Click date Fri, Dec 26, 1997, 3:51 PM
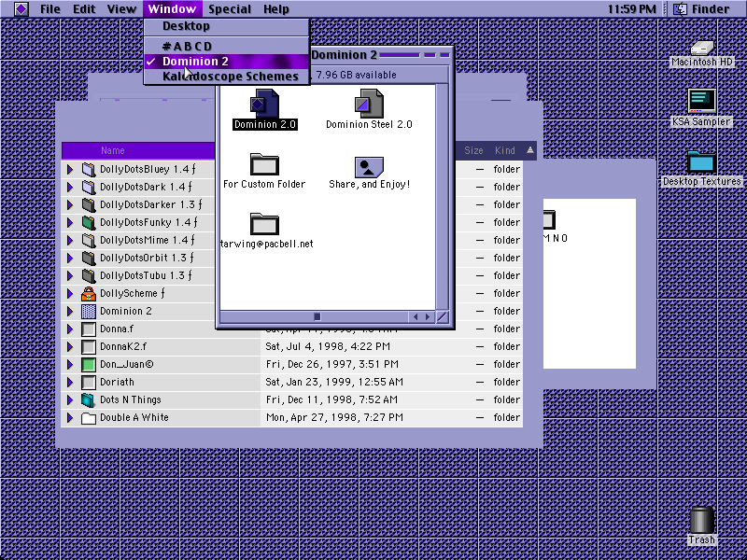 point(332,364)
